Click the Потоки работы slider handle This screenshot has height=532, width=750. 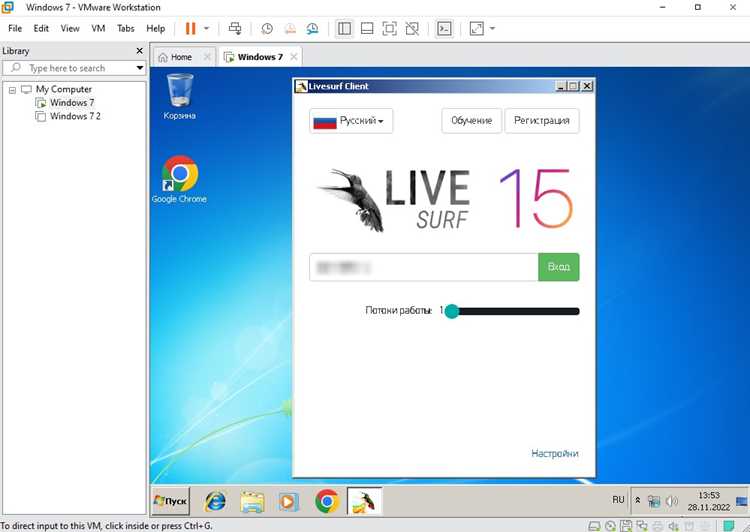coord(452,311)
